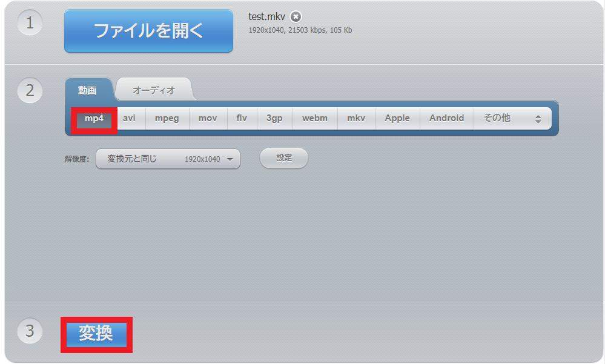Viewport: 605px width, 364px height.
Task: Select the mp4 format
Action: point(94,118)
